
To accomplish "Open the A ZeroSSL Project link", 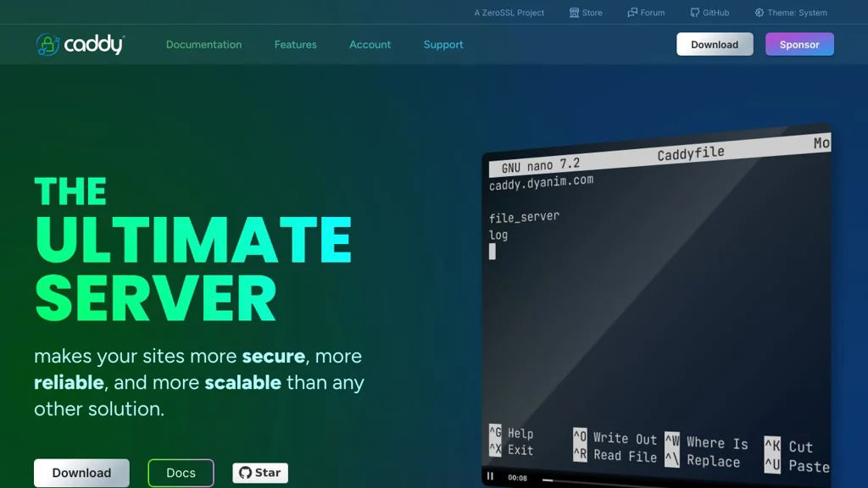I will (509, 13).
